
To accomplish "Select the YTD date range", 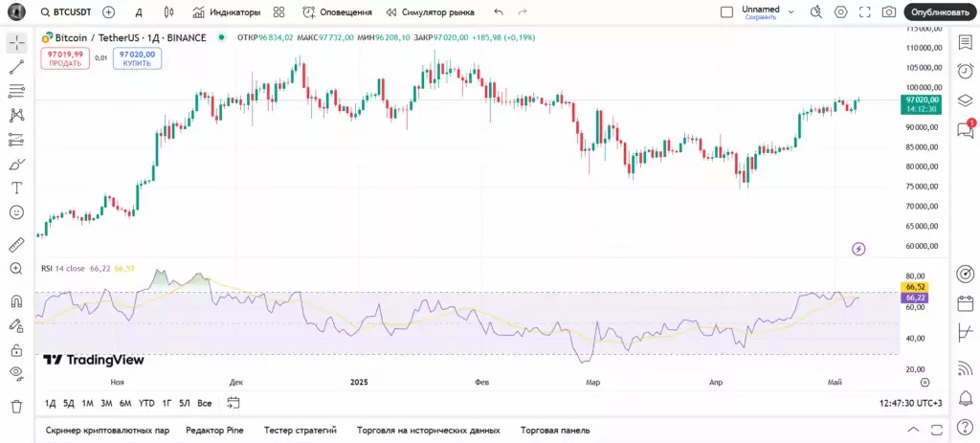I will tap(146, 403).
